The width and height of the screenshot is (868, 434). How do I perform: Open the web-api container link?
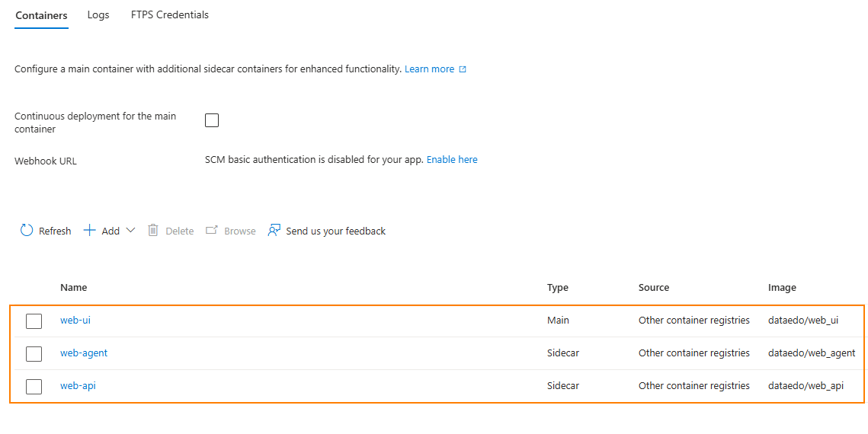click(78, 386)
